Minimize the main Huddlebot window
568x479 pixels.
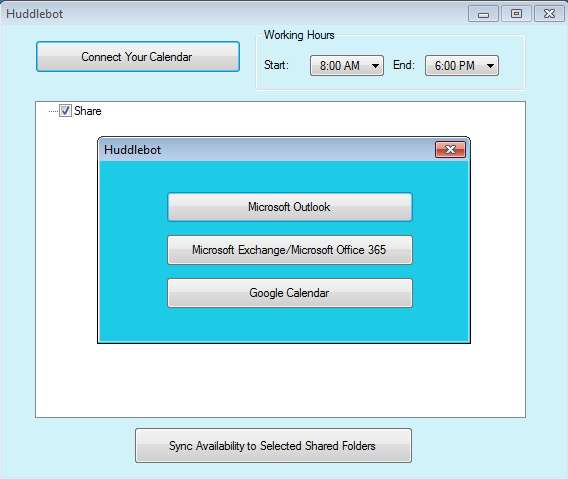point(483,14)
